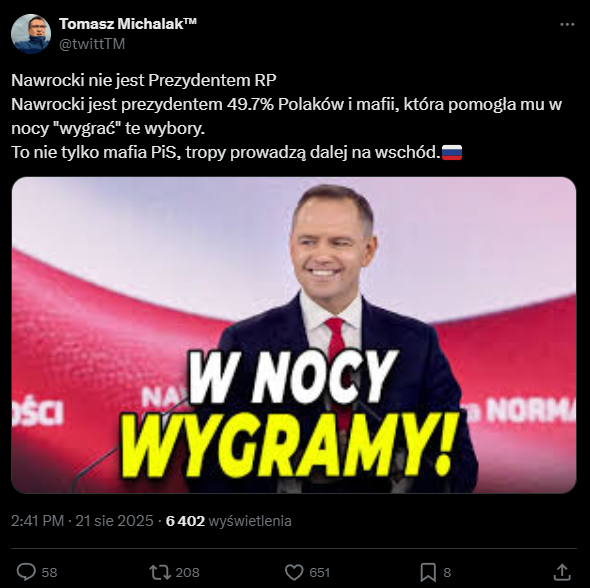Bookmark this post with the bookmark icon
This screenshot has height=588, width=590.
[x=428, y=572]
